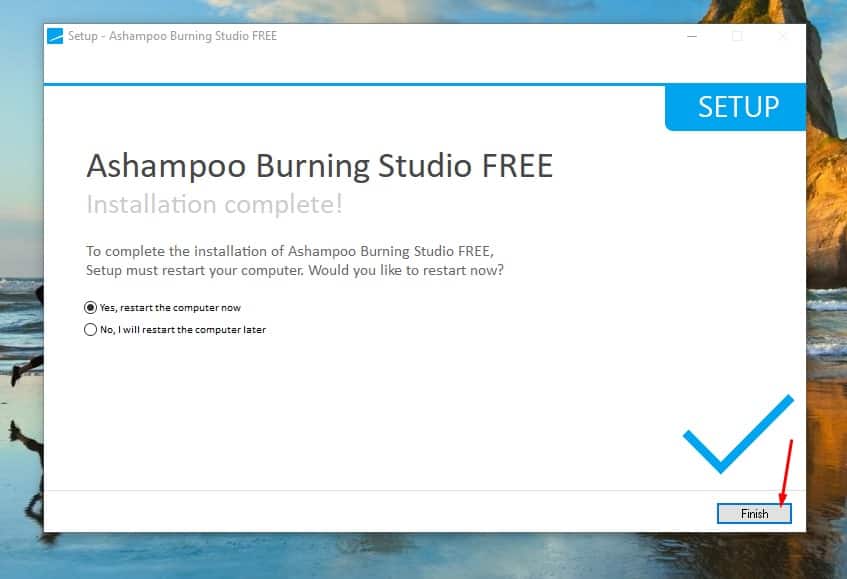The width and height of the screenshot is (847, 579).
Task: Click the "Would you like to restart now?" text line
Action: click(295, 271)
